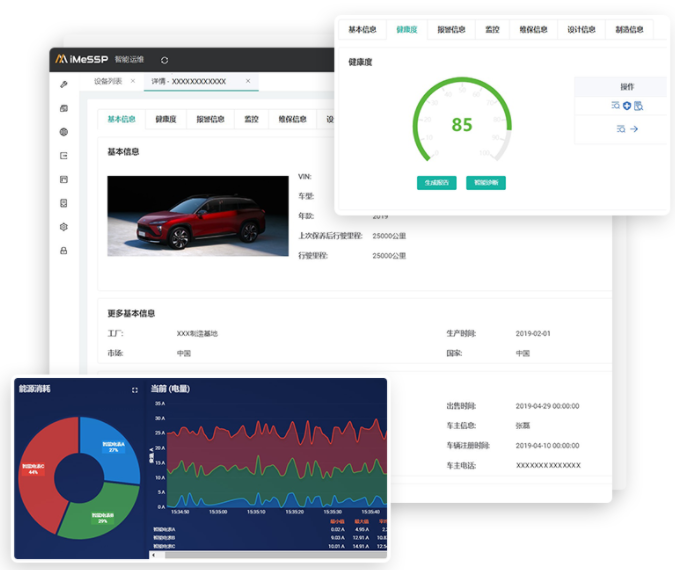Open the 基本信息 tab in the main window
This screenshot has width=675, height=570.
click(121, 119)
